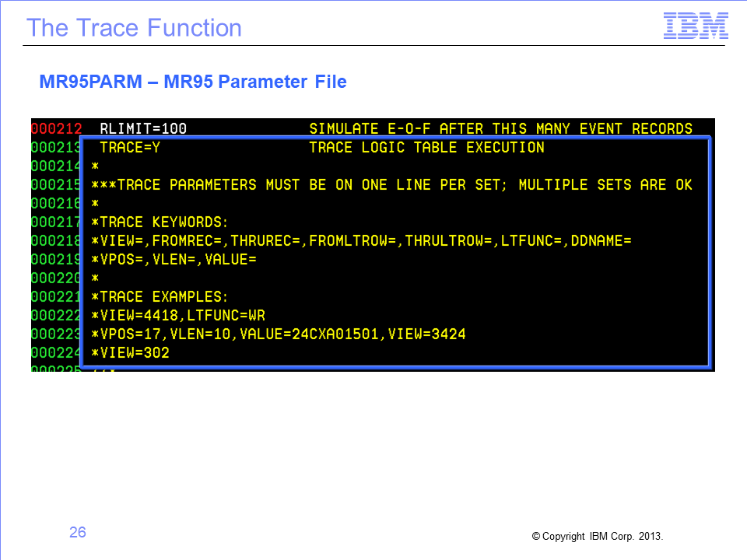Click the "TRACE PARAMETERS MUST BE ON ONE LINE" comment
This screenshot has width=747, height=560.
(x=391, y=185)
